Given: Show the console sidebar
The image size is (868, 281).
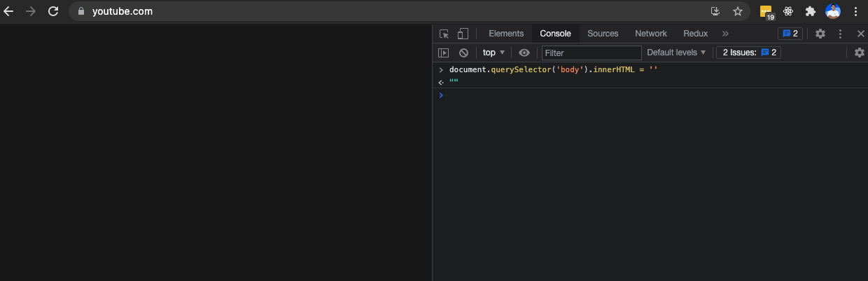Looking at the screenshot, I should coord(443,53).
